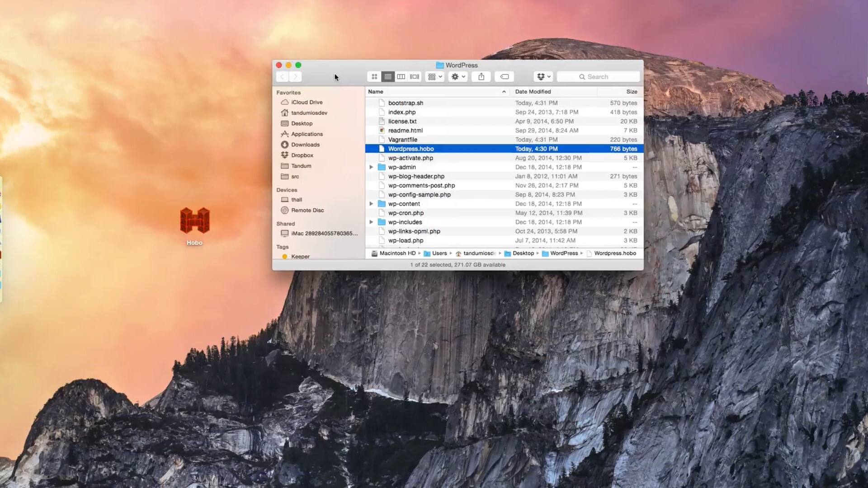The height and width of the screenshot is (488, 868).
Task: Open the src folder in sidebar
Action: (x=290, y=177)
